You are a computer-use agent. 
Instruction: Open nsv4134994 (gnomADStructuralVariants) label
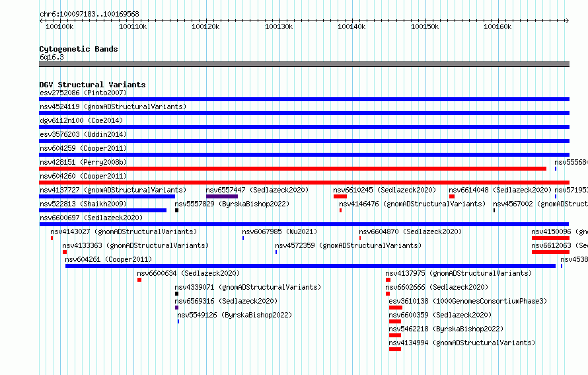(462, 343)
